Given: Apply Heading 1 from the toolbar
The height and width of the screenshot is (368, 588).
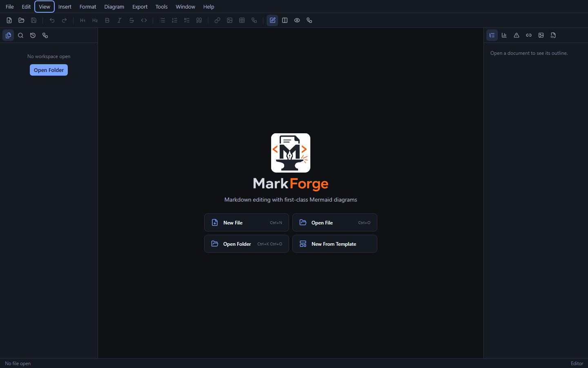Looking at the screenshot, I should coord(82,20).
